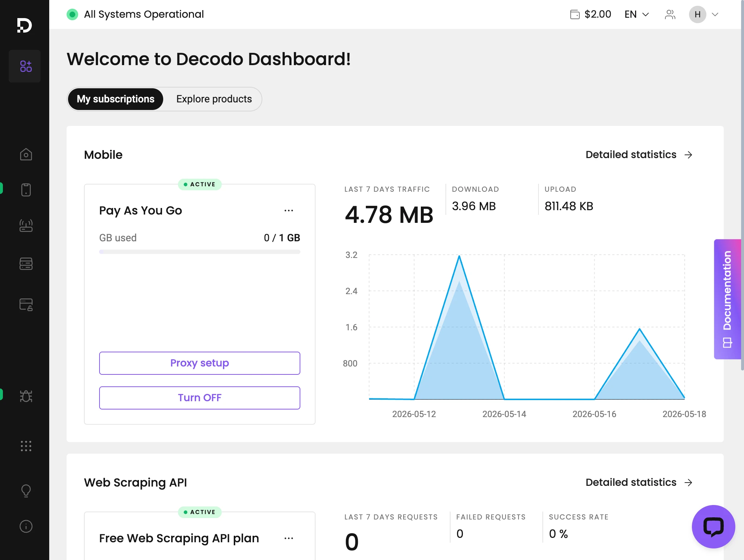Click the 2026-05-18 axis label

coord(684,414)
